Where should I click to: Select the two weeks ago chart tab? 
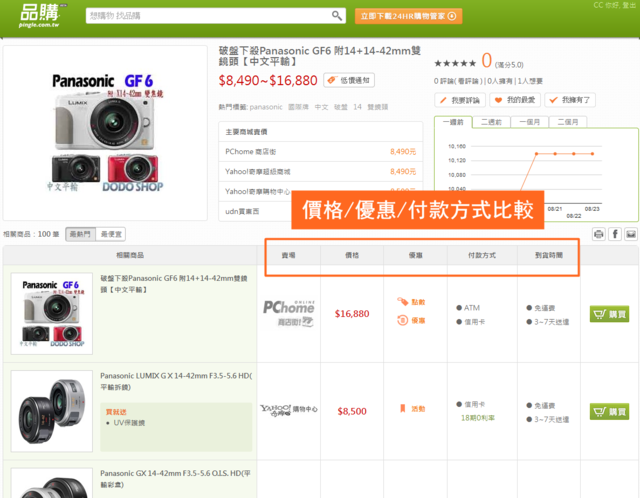tap(491, 122)
